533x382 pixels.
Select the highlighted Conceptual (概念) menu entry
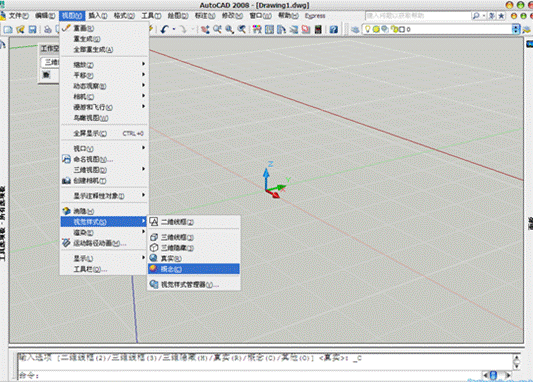pos(194,269)
